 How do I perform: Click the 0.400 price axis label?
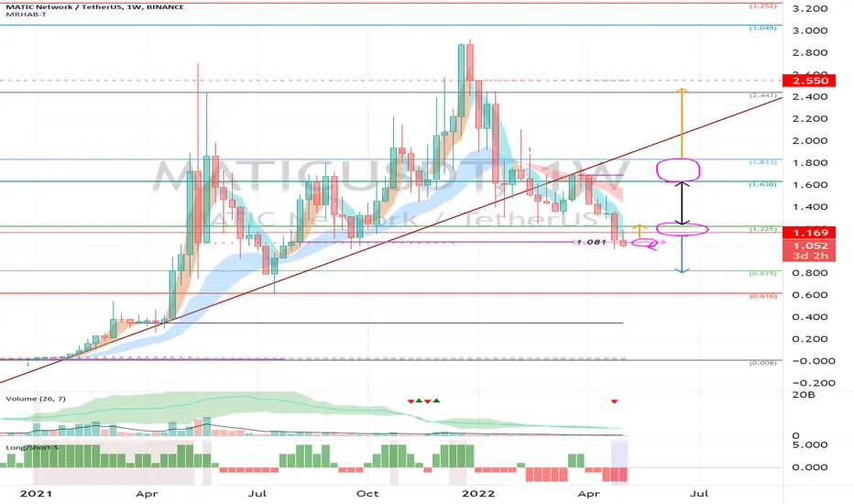pyautogui.click(x=810, y=317)
